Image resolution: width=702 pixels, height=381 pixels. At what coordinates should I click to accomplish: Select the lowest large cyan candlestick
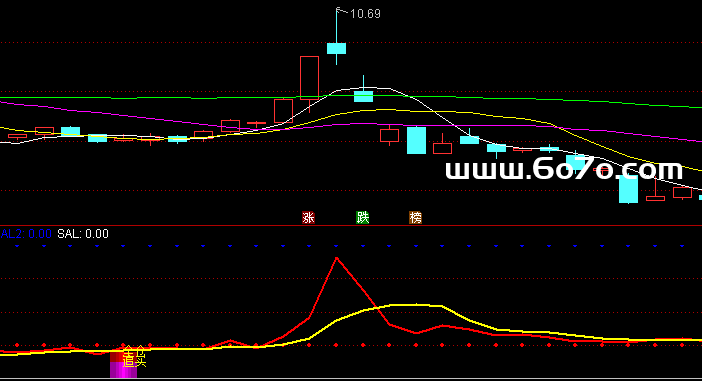tap(628, 189)
